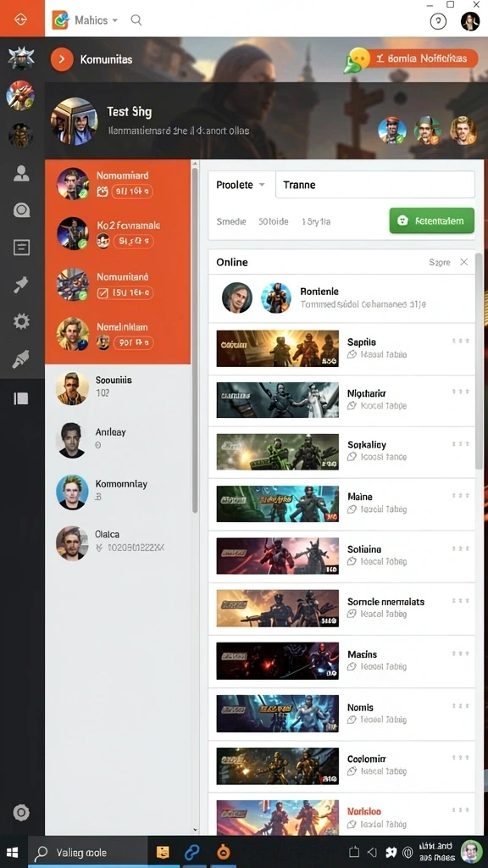The image size is (488, 868).
Task: Click the middle member avatar in banner
Action: (x=427, y=131)
